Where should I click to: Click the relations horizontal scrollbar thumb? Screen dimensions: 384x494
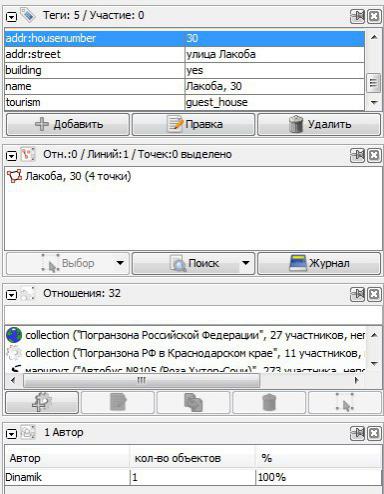(141, 380)
